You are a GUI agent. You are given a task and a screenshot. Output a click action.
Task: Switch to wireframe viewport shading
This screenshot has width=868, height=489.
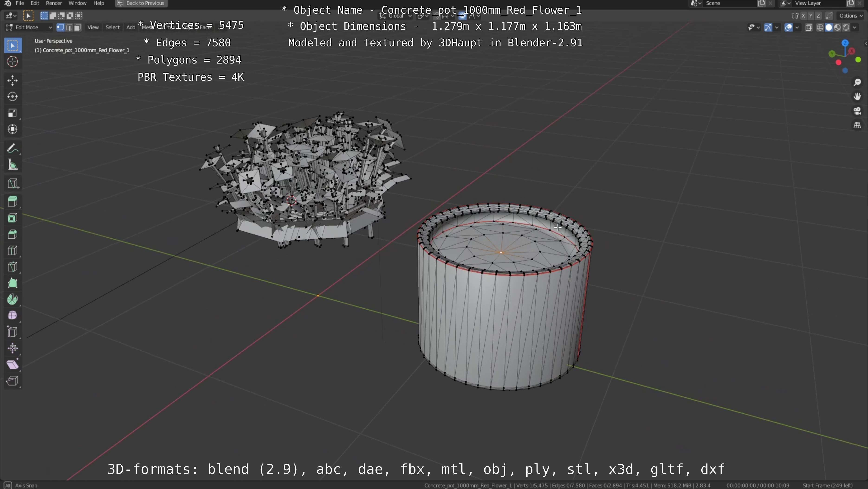820,28
